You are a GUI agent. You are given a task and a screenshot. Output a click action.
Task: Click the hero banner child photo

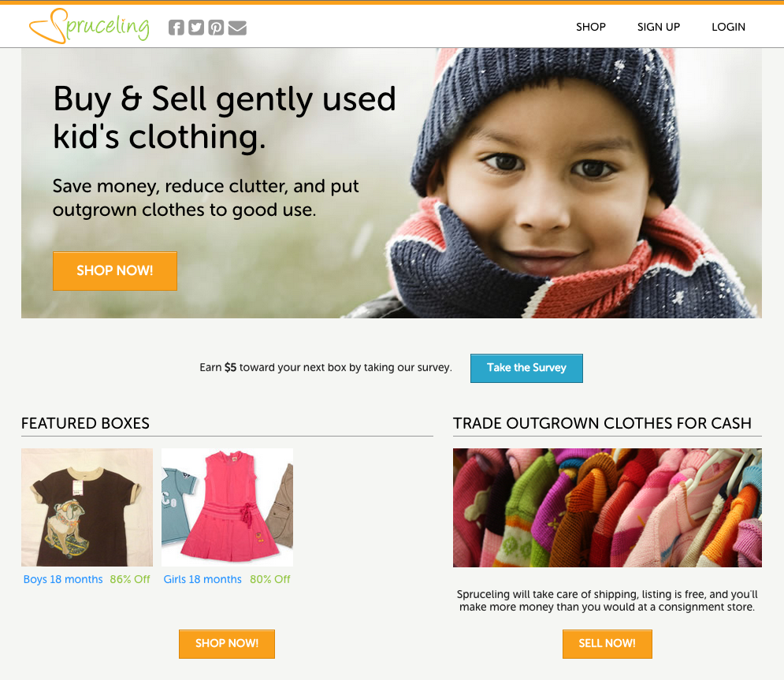pos(392,183)
